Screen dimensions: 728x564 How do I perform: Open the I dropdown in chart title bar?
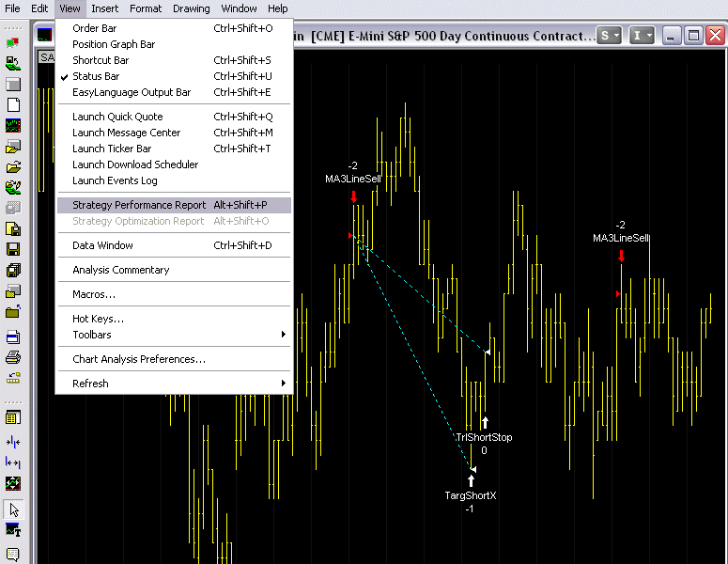643,36
